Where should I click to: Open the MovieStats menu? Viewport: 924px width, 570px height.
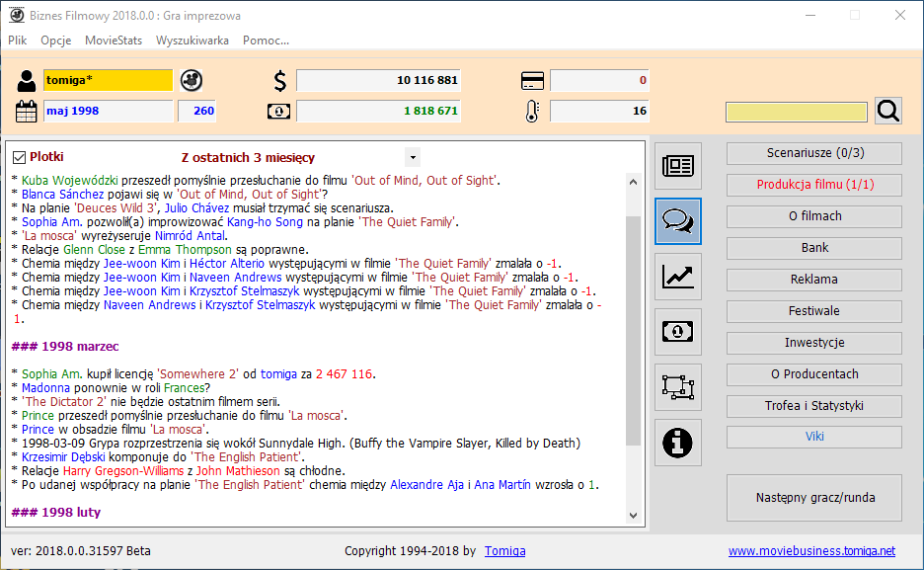114,41
